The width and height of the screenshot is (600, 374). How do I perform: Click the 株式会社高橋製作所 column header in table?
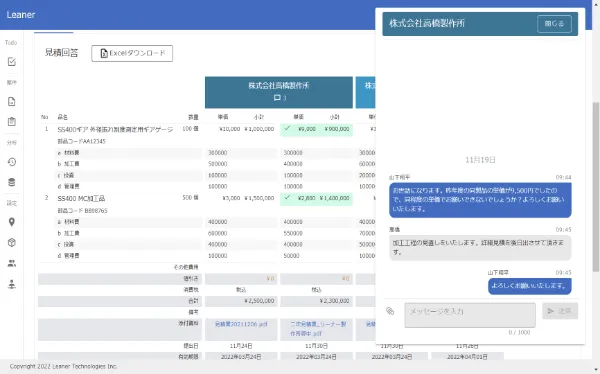279,92
